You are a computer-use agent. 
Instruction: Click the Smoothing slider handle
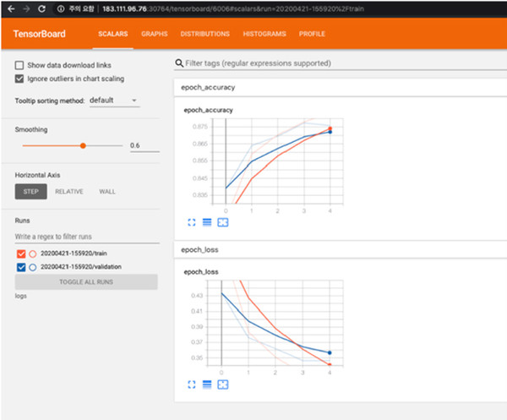83,145
